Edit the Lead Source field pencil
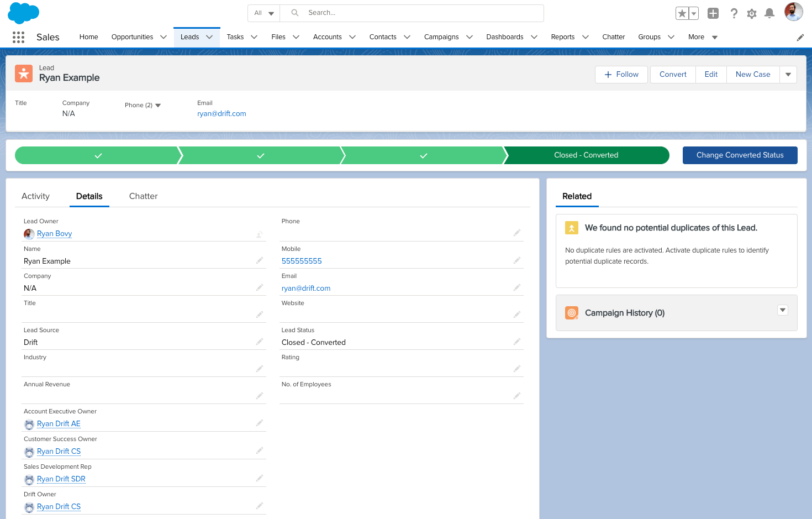The width and height of the screenshot is (812, 519). pos(260,342)
